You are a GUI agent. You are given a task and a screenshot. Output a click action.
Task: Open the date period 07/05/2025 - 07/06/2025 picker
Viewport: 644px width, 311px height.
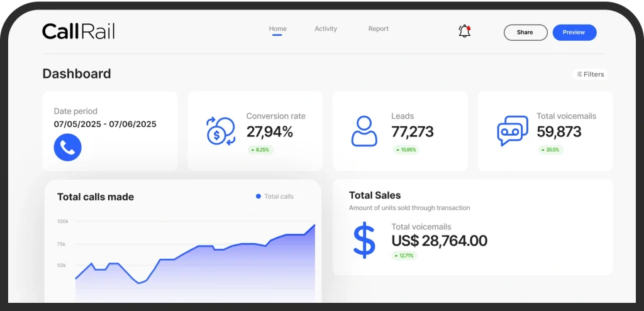pyautogui.click(x=105, y=124)
